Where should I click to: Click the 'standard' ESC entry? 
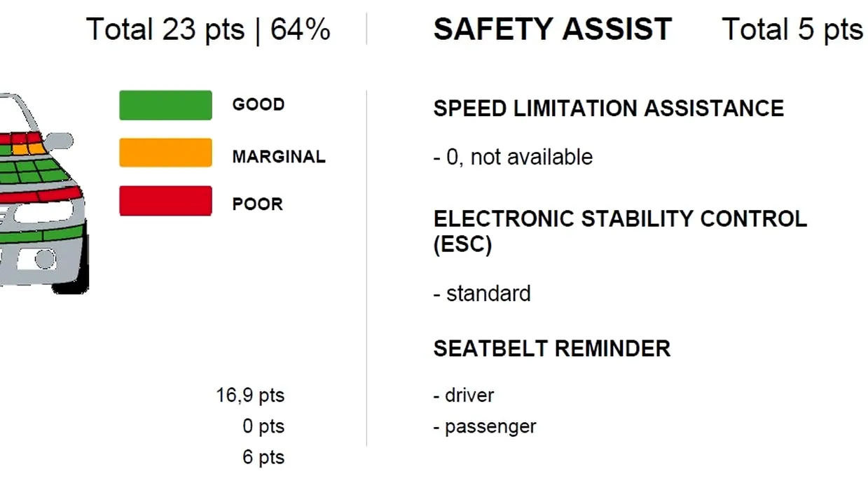(x=482, y=293)
